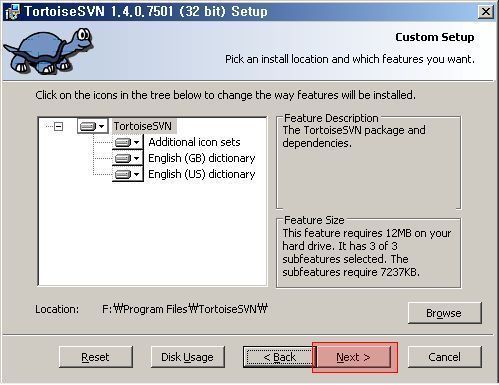Click the TortoiseSVN turtle logo

[x=48, y=51]
